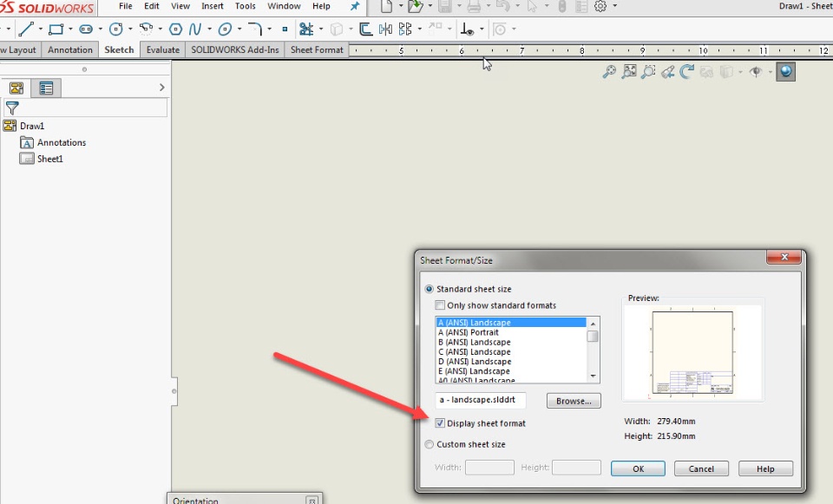This screenshot has width=833, height=504.
Task: Click sheet size list scrollbar down arrow
Action: tap(593, 376)
